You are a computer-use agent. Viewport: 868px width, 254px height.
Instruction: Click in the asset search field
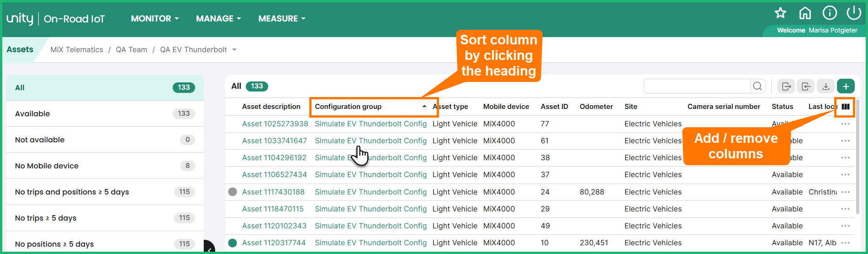(x=697, y=86)
